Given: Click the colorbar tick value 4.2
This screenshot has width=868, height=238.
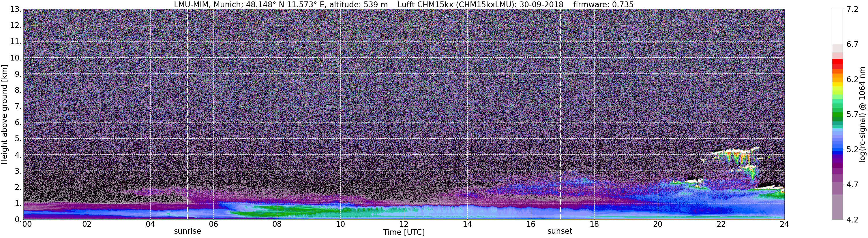Looking at the screenshot, I should tap(852, 220).
